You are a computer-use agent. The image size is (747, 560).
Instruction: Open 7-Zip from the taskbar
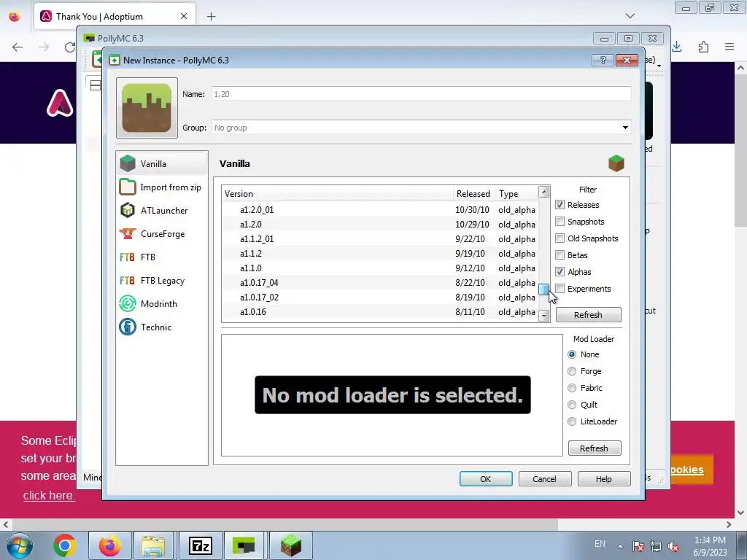pyautogui.click(x=200, y=545)
